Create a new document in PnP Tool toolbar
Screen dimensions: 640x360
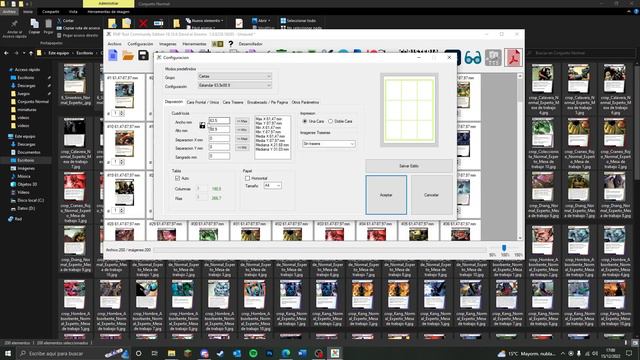coord(113,55)
